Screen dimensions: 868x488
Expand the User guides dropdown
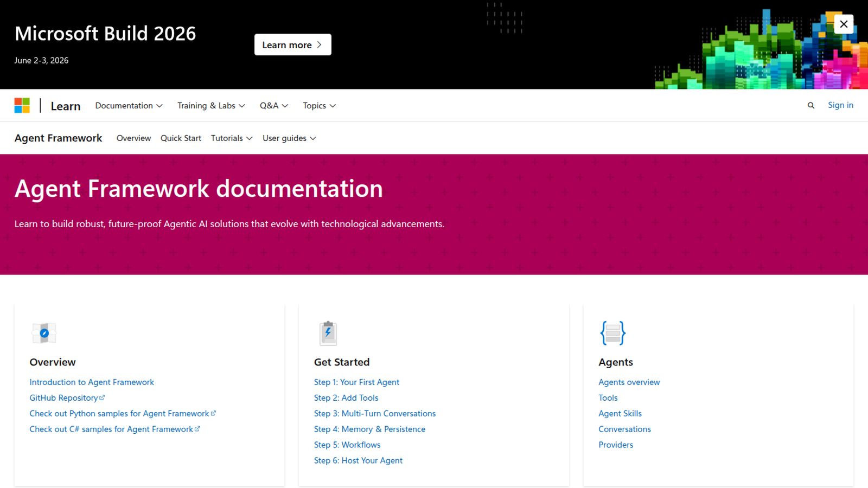click(289, 138)
